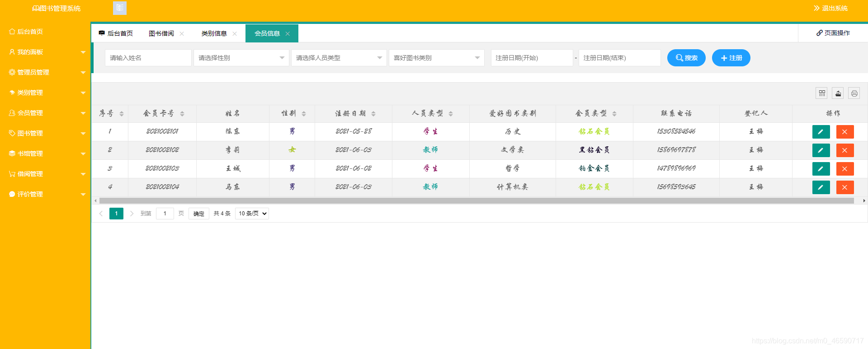Sort by 注册日期 column arrows
This screenshot has width=868, height=349.
coord(373,114)
